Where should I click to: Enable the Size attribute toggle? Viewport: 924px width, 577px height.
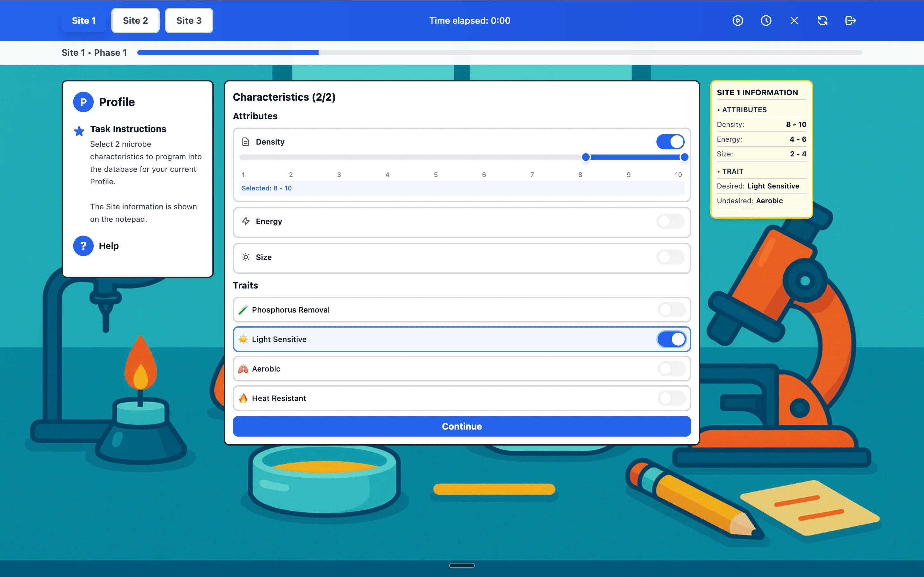coord(670,257)
